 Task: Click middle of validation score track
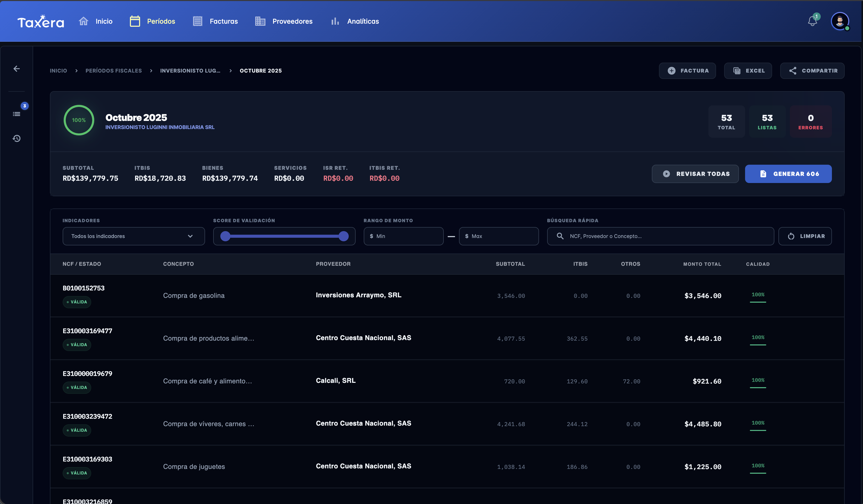tap(284, 236)
